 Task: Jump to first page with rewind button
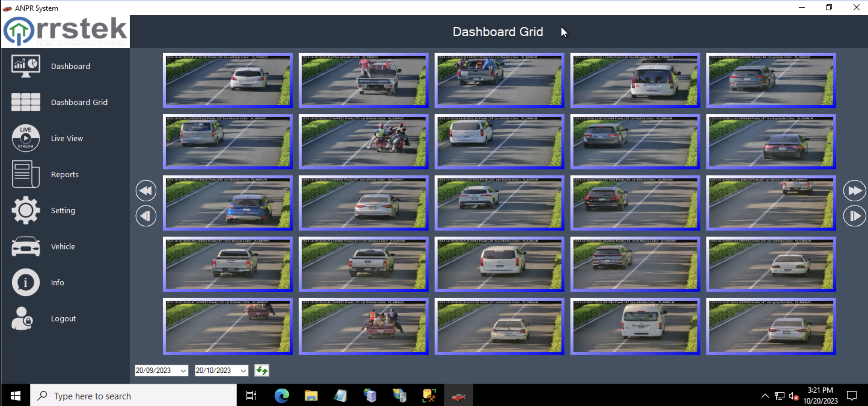tap(146, 191)
